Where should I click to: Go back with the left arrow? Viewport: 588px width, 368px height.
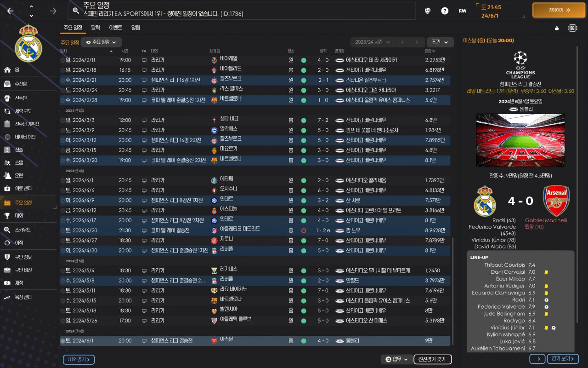coord(10,11)
